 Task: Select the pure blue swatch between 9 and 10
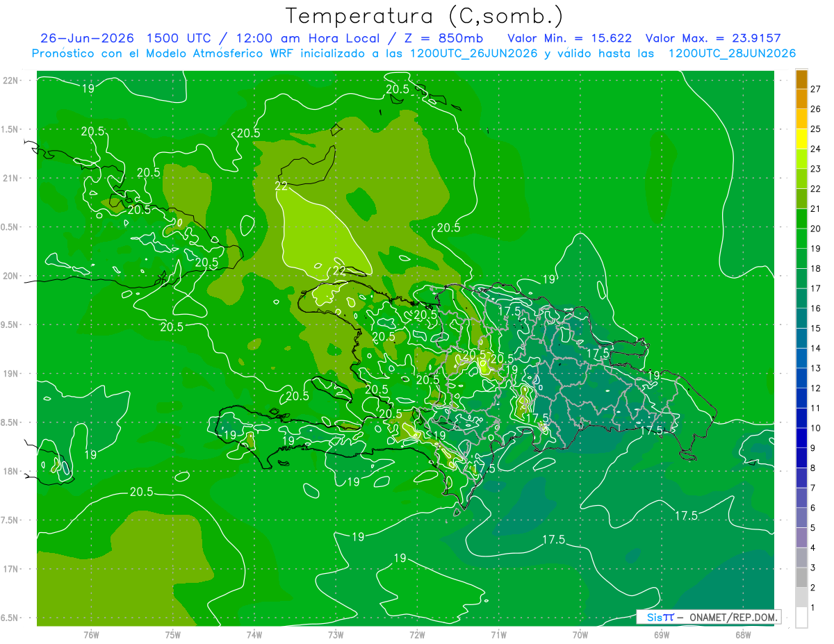click(x=801, y=438)
